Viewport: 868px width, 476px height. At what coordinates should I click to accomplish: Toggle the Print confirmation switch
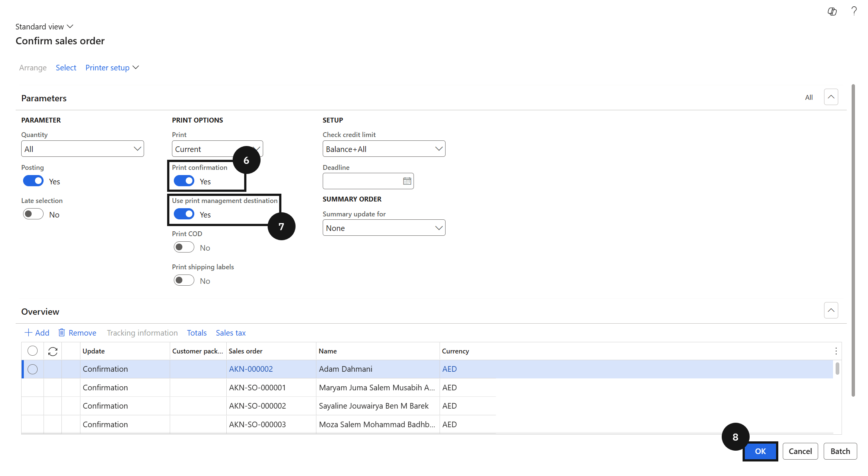click(184, 181)
